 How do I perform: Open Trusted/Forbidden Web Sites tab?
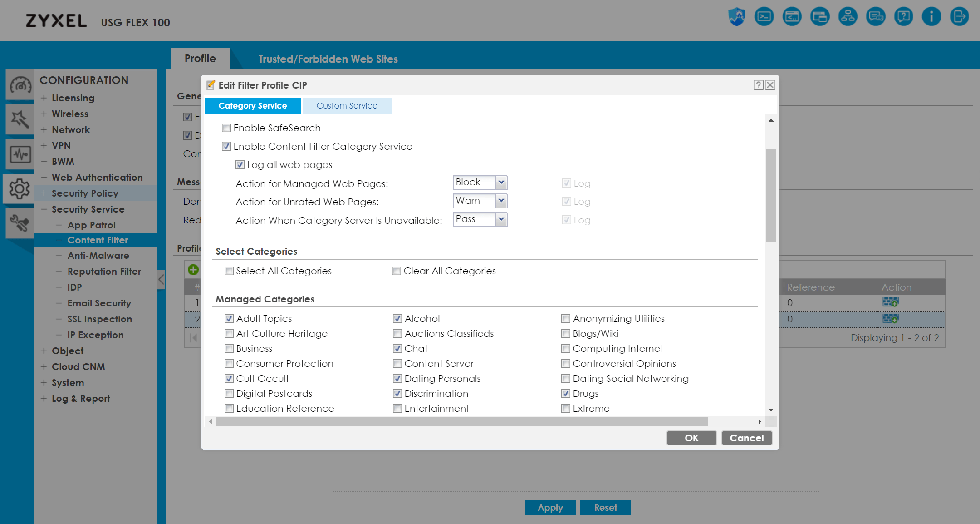point(328,59)
